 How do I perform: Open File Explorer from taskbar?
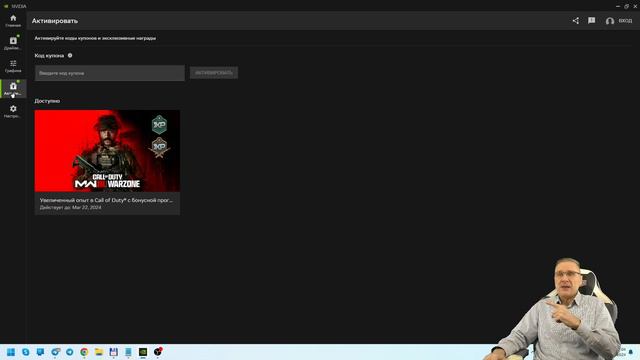(99, 352)
